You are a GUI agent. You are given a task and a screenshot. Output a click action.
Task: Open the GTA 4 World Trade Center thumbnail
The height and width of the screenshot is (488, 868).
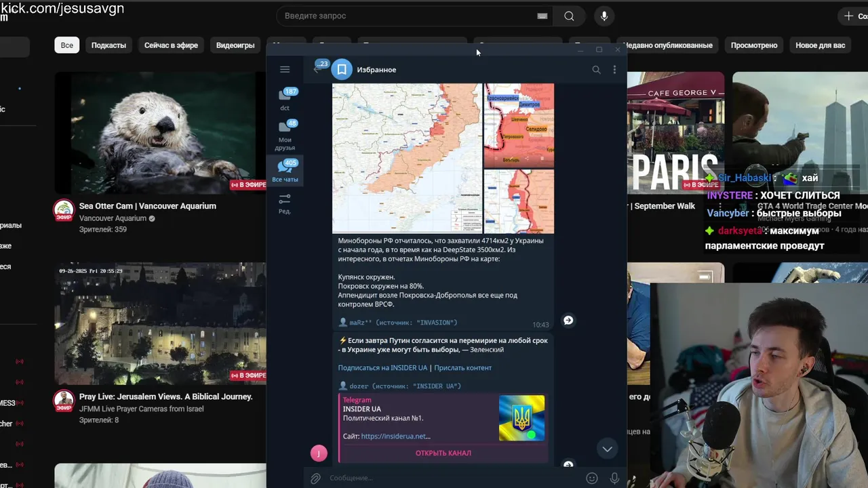click(800, 132)
